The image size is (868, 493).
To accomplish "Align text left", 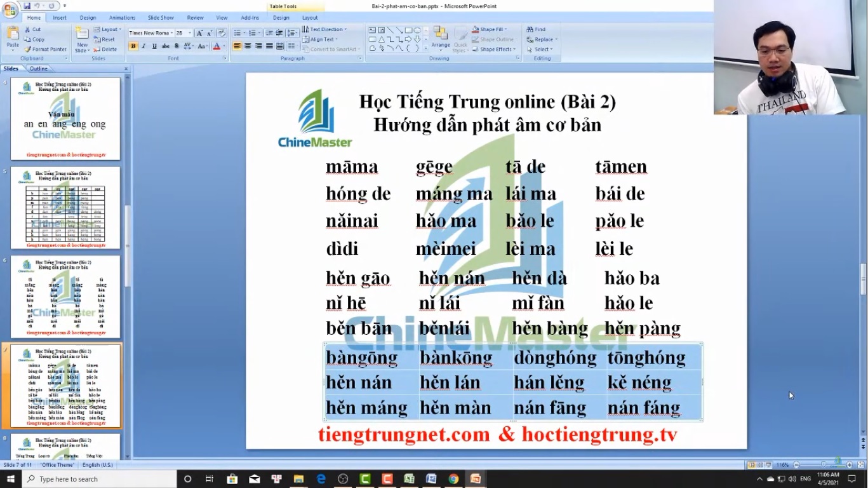I will [x=237, y=46].
